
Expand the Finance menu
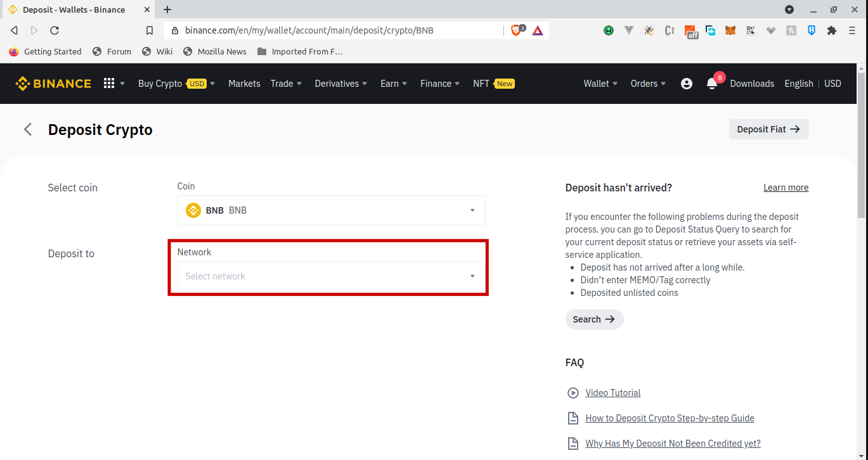441,84
